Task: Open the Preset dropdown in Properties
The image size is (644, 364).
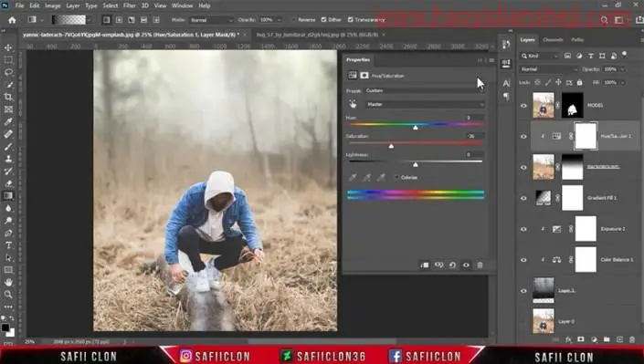Action: tap(425, 90)
